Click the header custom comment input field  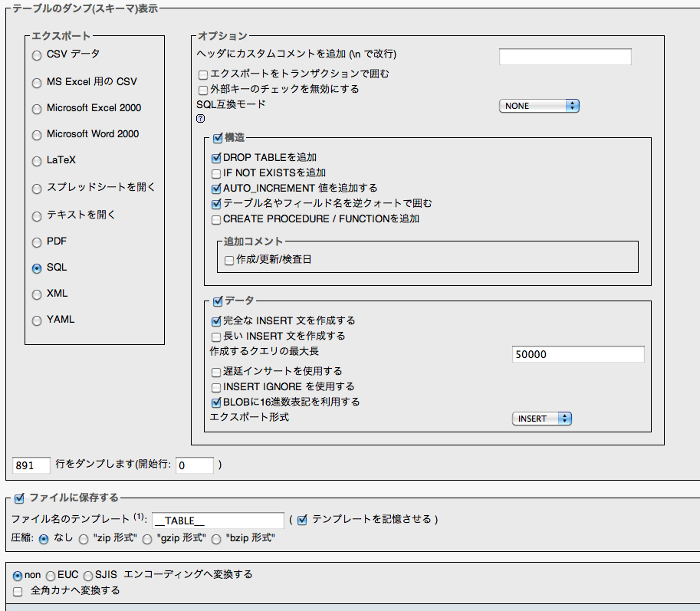[x=565, y=57]
